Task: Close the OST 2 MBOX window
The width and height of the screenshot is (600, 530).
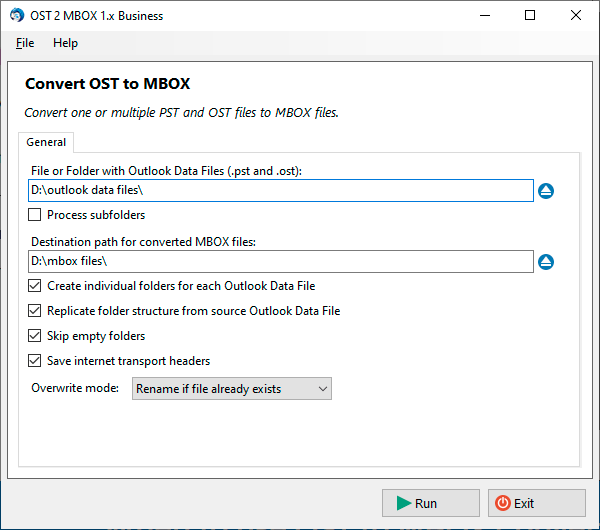Action: tap(576, 16)
